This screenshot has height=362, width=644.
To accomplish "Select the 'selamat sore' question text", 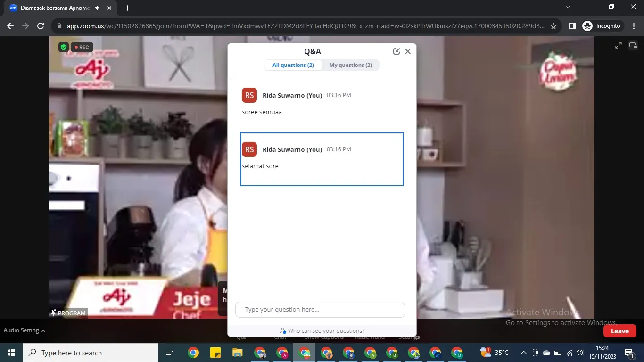I will point(260,166).
